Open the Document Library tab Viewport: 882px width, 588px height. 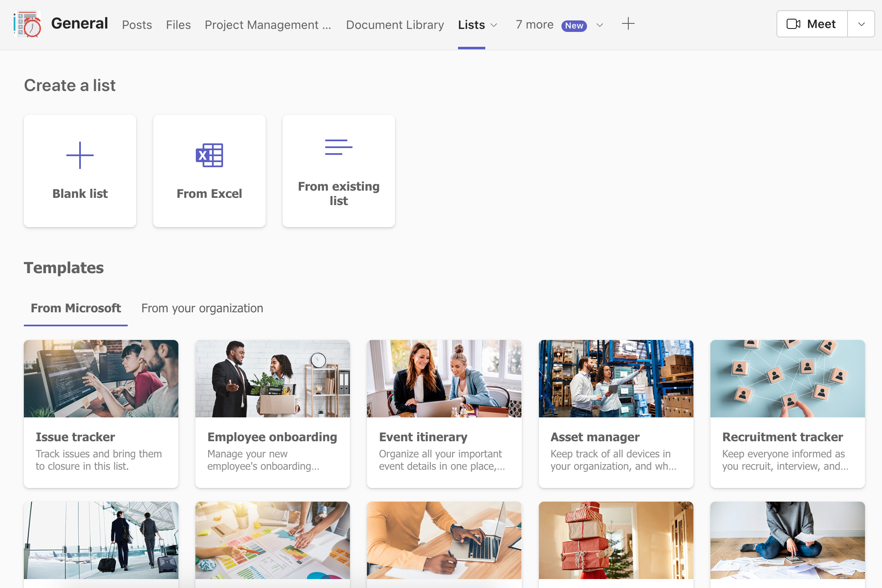395,25
